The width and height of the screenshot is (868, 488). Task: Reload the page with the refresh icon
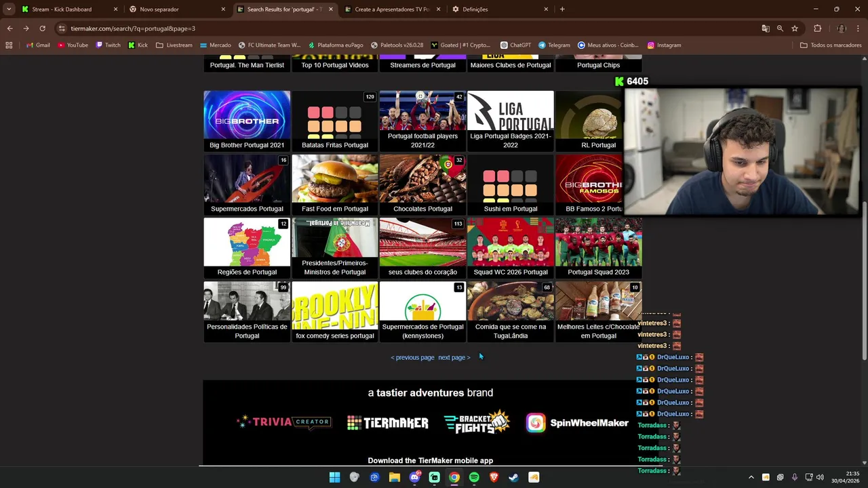(42, 28)
